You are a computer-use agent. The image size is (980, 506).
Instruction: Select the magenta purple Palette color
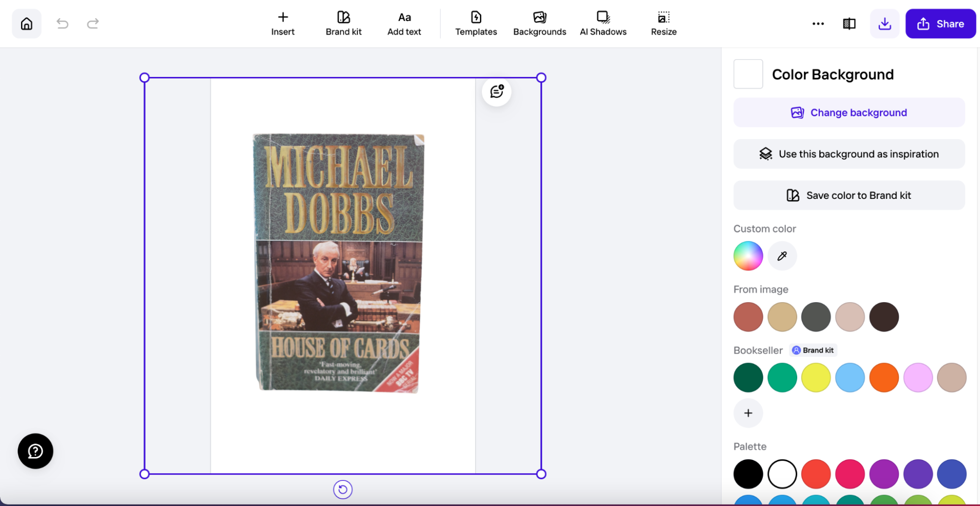coord(884,474)
